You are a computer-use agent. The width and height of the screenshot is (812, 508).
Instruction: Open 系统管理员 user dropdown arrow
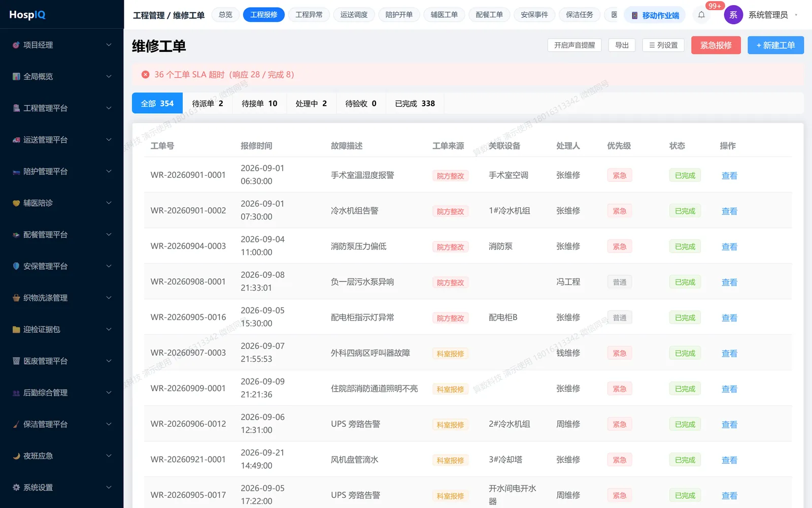pos(796,15)
